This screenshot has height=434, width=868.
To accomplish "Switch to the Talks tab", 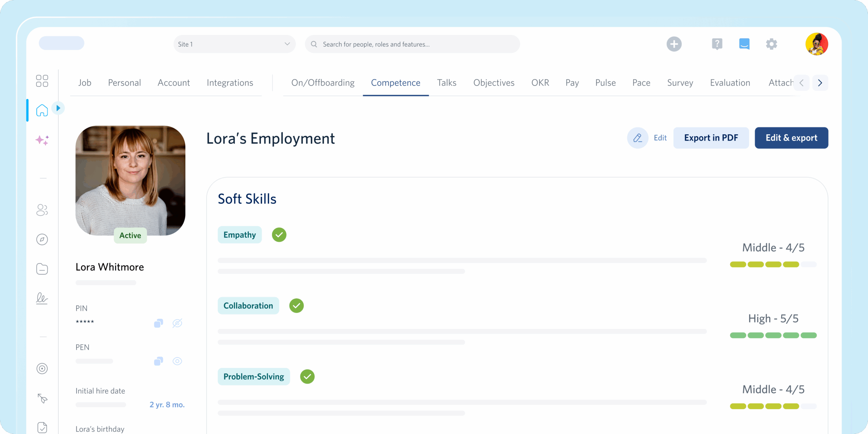I will 447,83.
